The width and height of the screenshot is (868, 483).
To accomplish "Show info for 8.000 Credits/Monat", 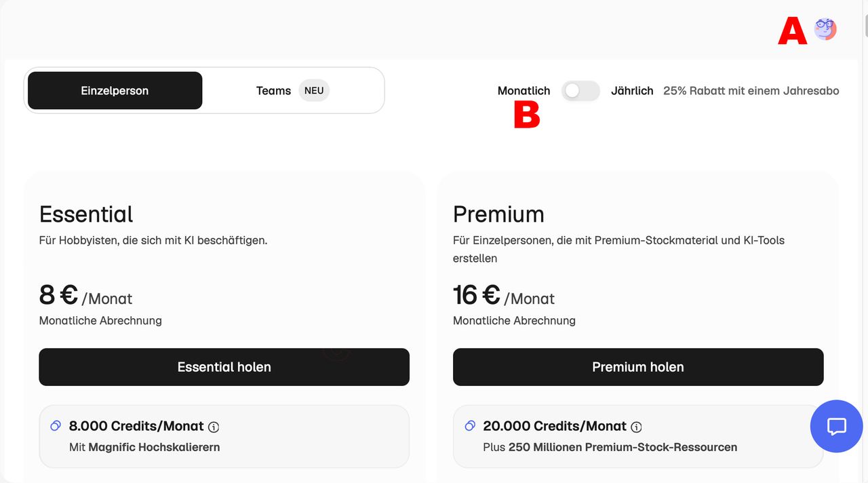I will [x=214, y=427].
